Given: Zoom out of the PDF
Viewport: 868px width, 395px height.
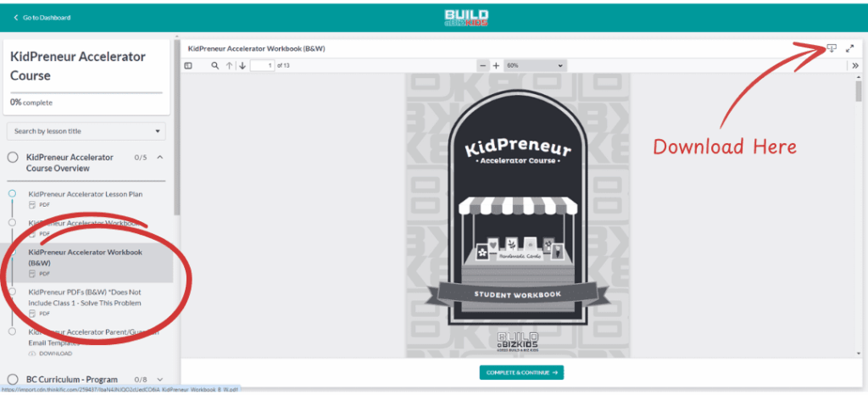Looking at the screenshot, I should coord(483,66).
